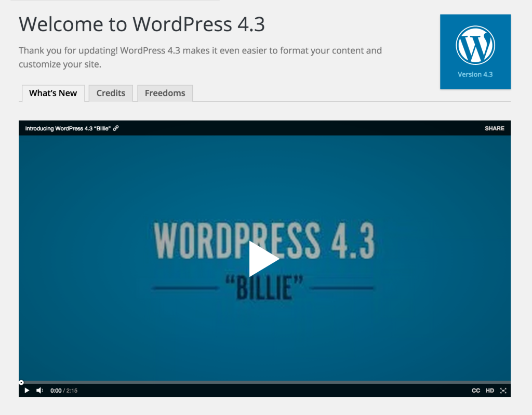Click the 'Thank you for updating!' paragraph
Image resolution: width=532 pixels, height=415 pixels.
(x=200, y=57)
